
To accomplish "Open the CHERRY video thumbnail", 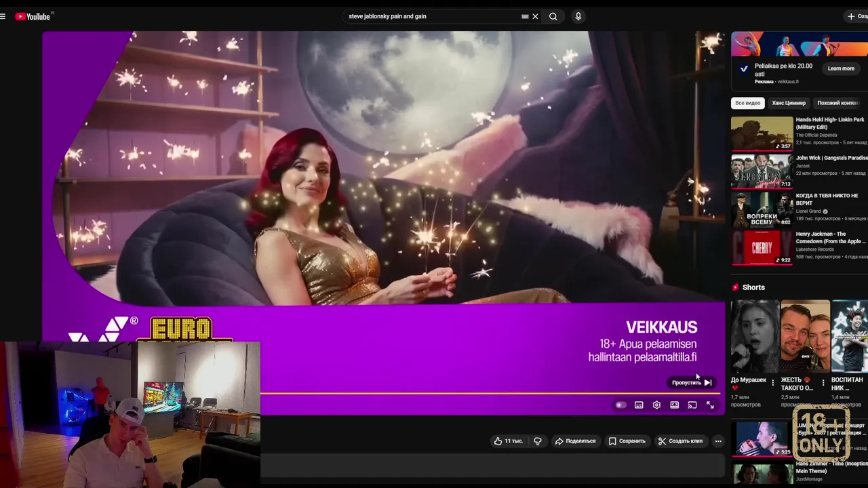I will [x=762, y=247].
